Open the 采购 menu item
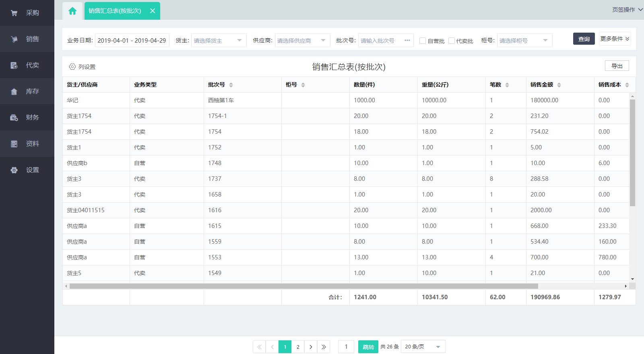 (x=27, y=13)
